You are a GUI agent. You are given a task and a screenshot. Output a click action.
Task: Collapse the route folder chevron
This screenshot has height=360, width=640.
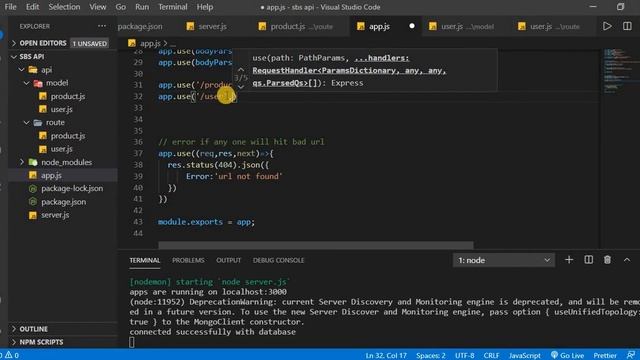click(27, 122)
